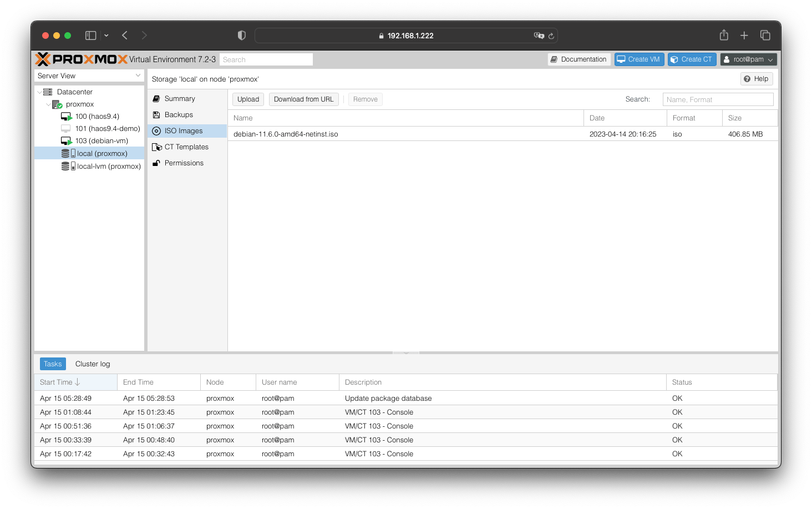
Task: Click the Proxmox logo icon
Action: pyautogui.click(x=43, y=59)
